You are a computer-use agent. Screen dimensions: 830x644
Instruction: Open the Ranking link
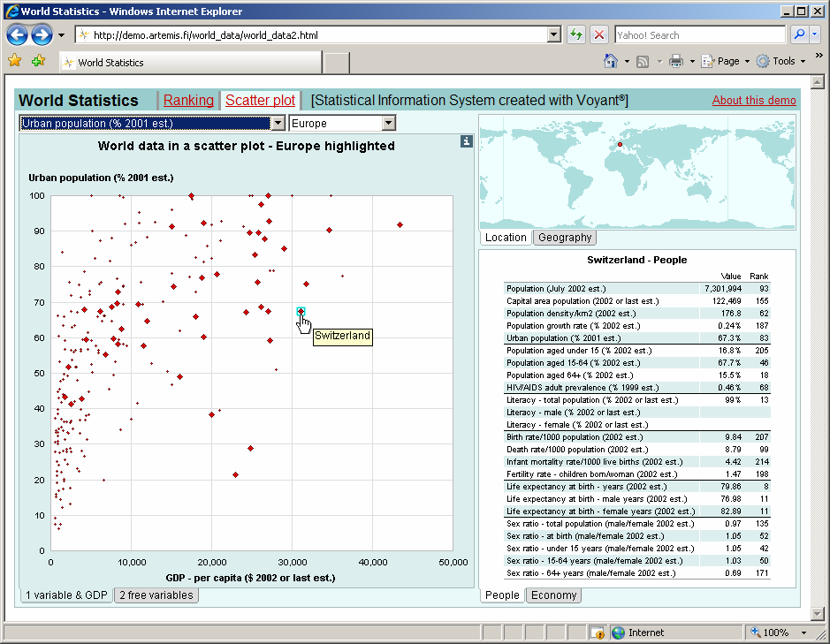pyautogui.click(x=188, y=100)
